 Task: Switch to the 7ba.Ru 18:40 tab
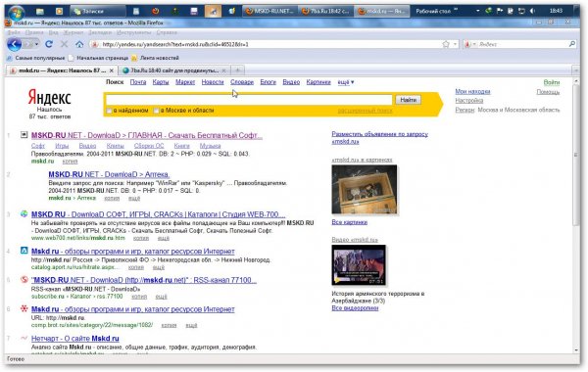[x=174, y=70]
